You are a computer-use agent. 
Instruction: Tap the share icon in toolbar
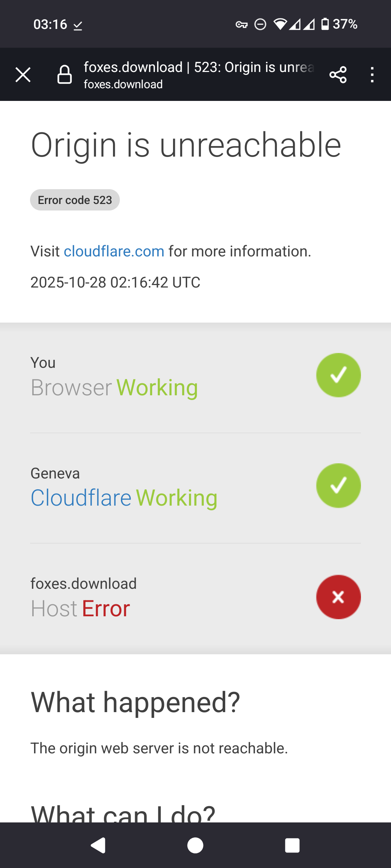[338, 75]
